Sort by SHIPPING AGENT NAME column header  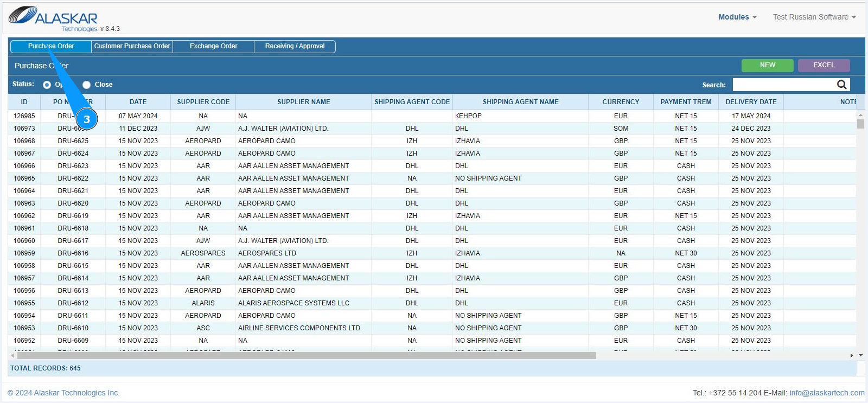tap(520, 102)
